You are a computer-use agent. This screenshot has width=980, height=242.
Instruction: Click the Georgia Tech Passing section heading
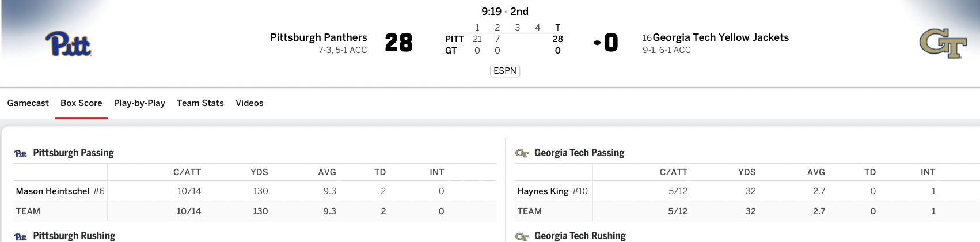click(x=579, y=153)
